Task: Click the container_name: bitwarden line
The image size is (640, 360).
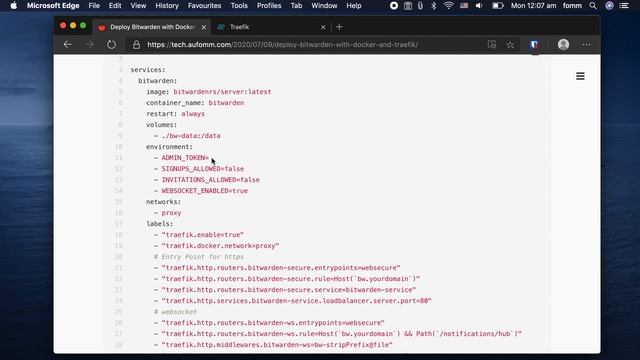Action: click(x=195, y=103)
